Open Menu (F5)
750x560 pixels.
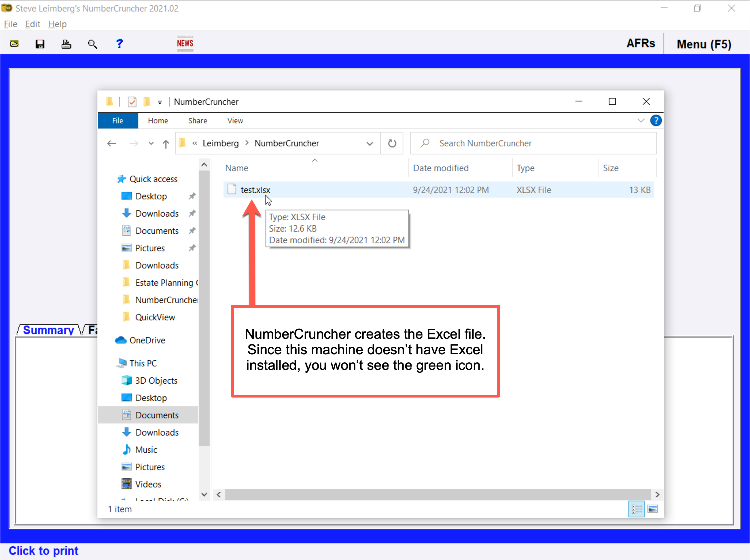704,44
